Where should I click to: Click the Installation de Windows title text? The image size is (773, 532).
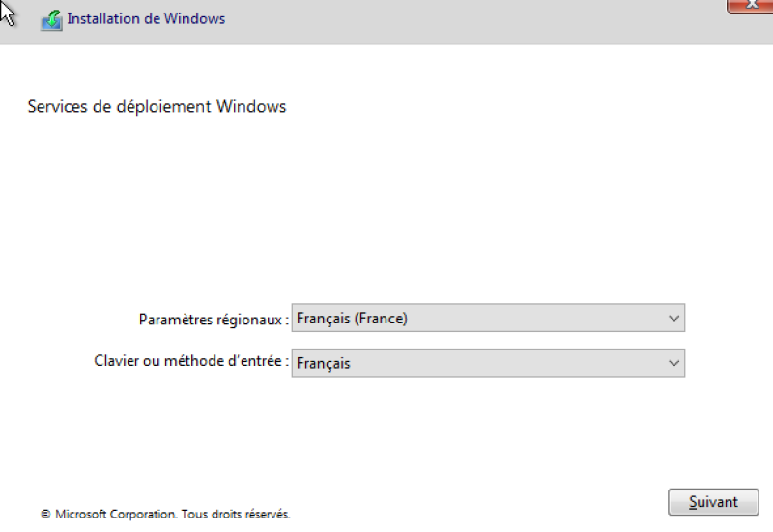point(146,18)
